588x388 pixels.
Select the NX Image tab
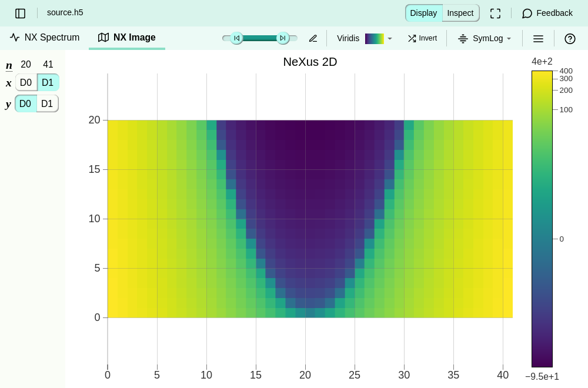(127, 38)
